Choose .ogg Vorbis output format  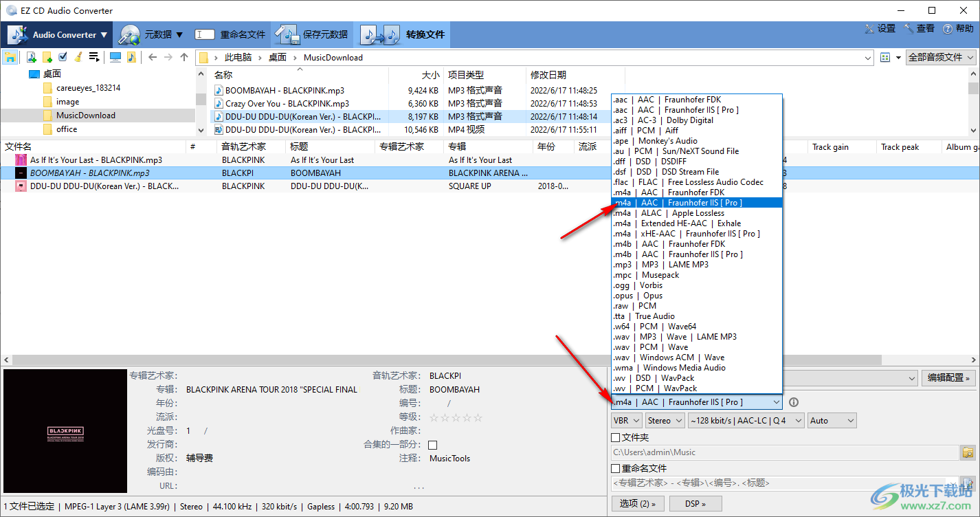click(x=696, y=285)
